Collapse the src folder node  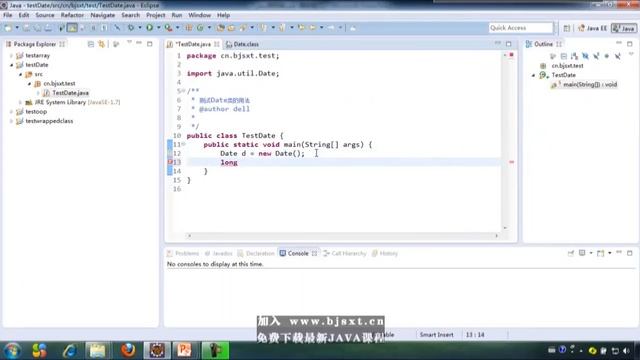[20, 74]
